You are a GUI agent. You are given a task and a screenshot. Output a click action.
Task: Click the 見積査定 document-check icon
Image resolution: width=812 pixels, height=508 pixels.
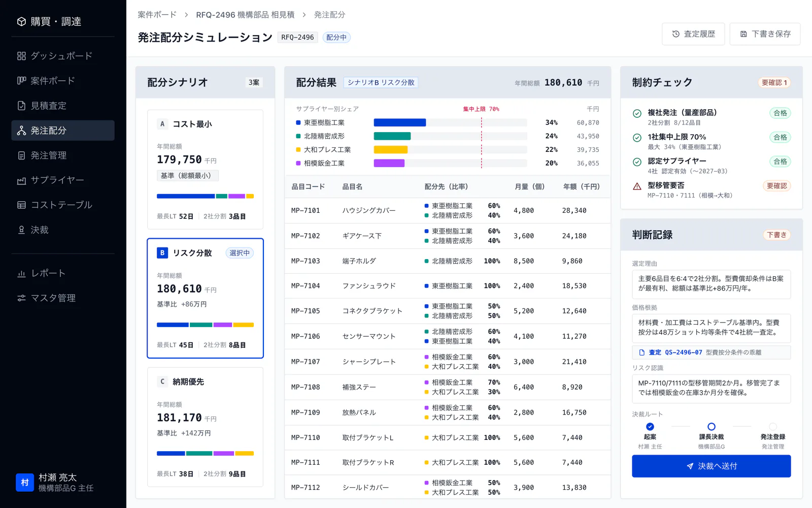pyautogui.click(x=21, y=106)
